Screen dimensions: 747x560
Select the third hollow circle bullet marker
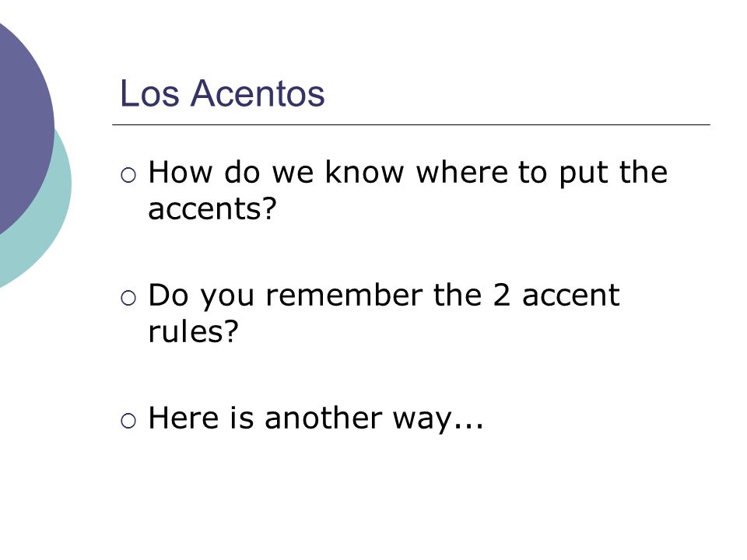[128, 421]
